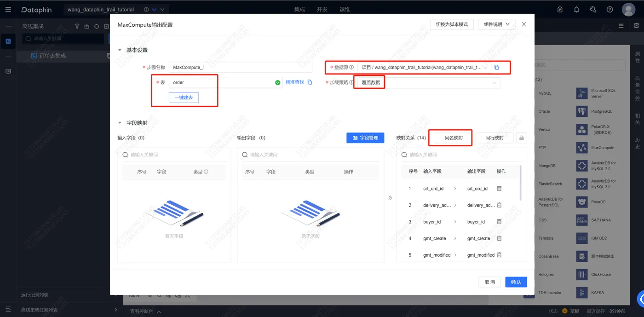Image resolution: width=644 pixels, height=317 pixels.
Task: Click the left sidebar import arrow icon
Action: click(8, 71)
